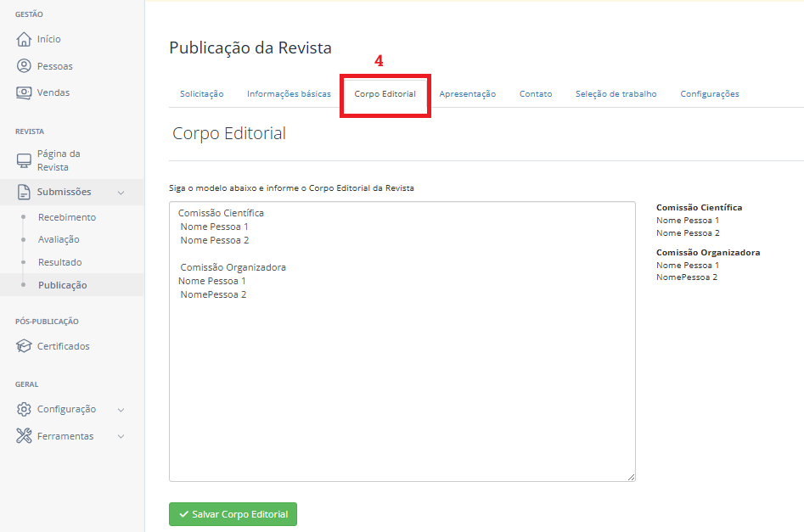Click 'Comissão Organizadora' preview heading
Image resolution: width=804 pixels, height=532 pixels.
pyautogui.click(x=708, y=252)
